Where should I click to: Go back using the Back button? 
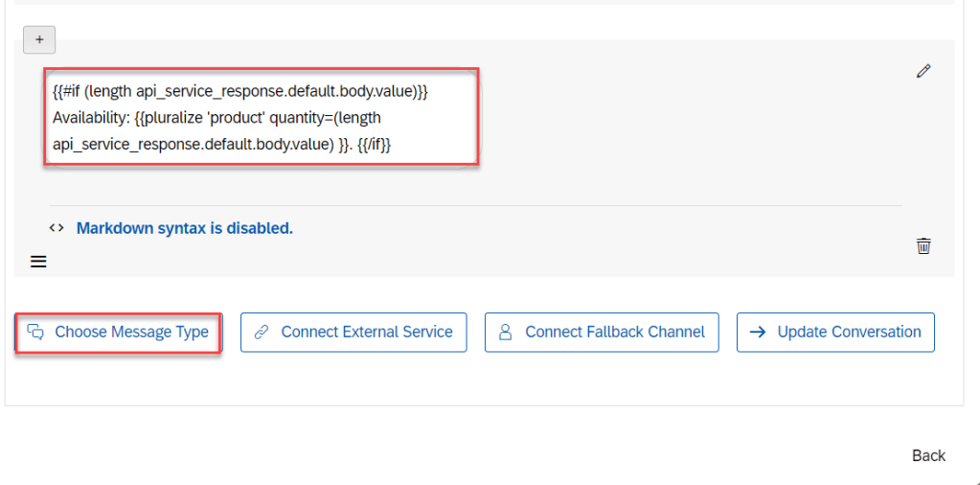[928, 455]
